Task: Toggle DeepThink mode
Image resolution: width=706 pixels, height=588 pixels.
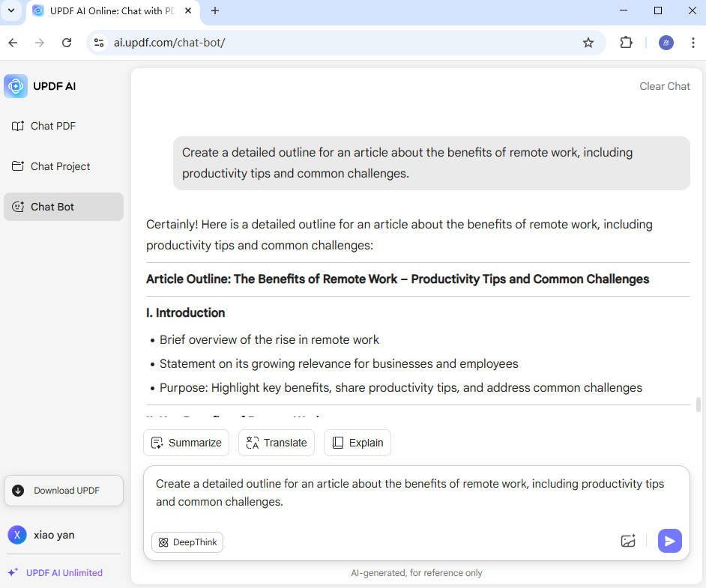Action: pos(187,542)
